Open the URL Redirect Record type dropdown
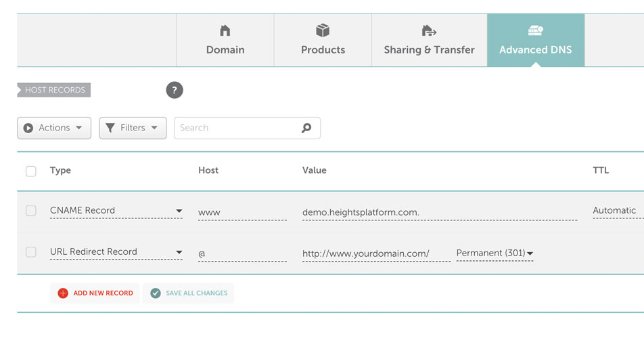This screenshot has width=644, height=340. (116, 251)
